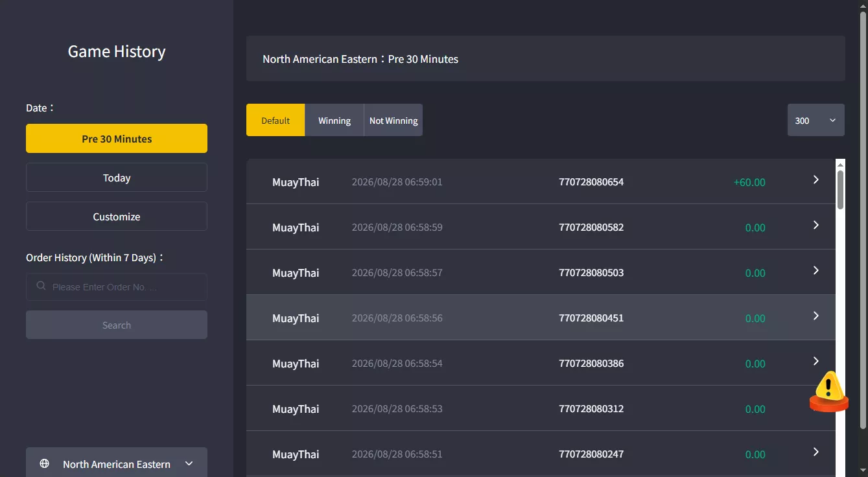Image resolution: width=868 pixels, height=477 pixels.
Task: Switch to the Not Winning filter tab
Action: click(393, 120)
